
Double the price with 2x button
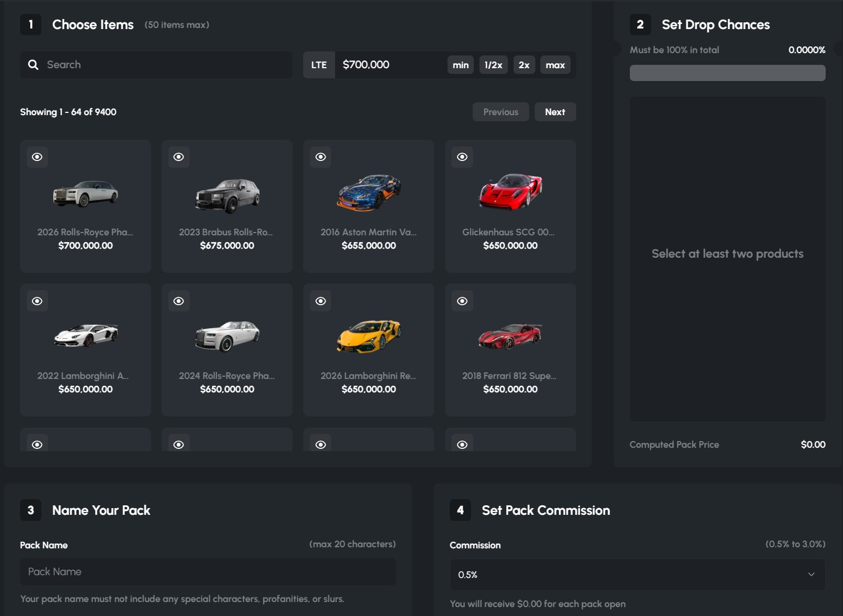click(x=524, y=65)
